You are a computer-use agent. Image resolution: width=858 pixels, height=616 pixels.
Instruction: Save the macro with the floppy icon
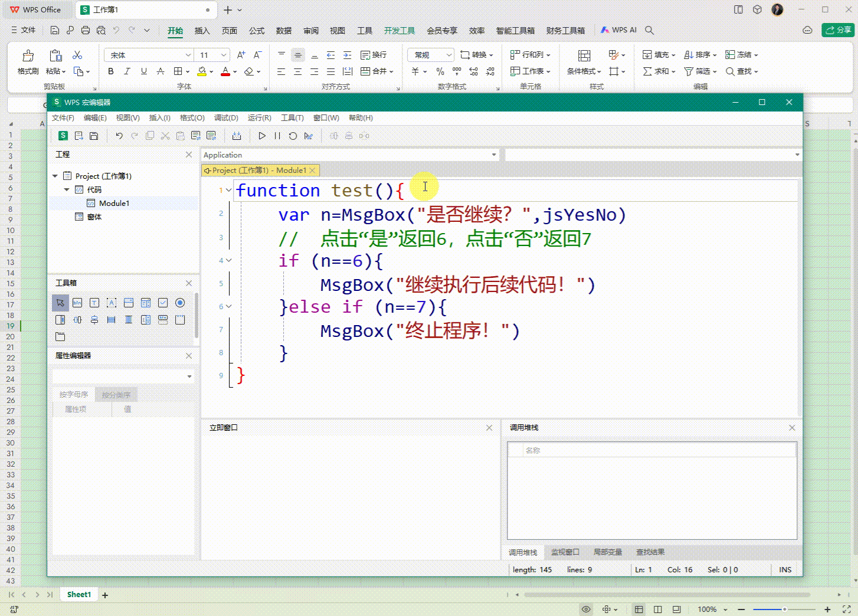pyautogui.click(x=94, y=136)
